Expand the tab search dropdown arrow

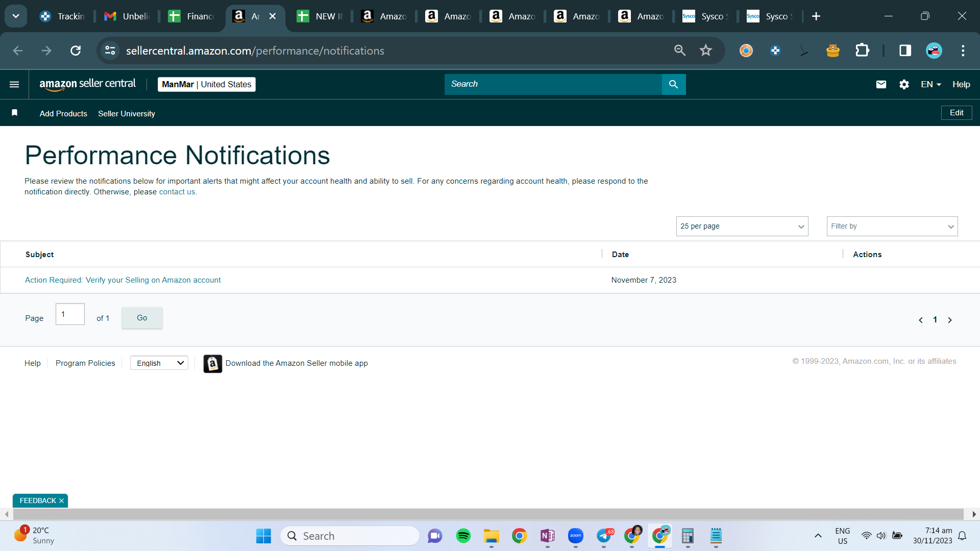tap(16, 16)
